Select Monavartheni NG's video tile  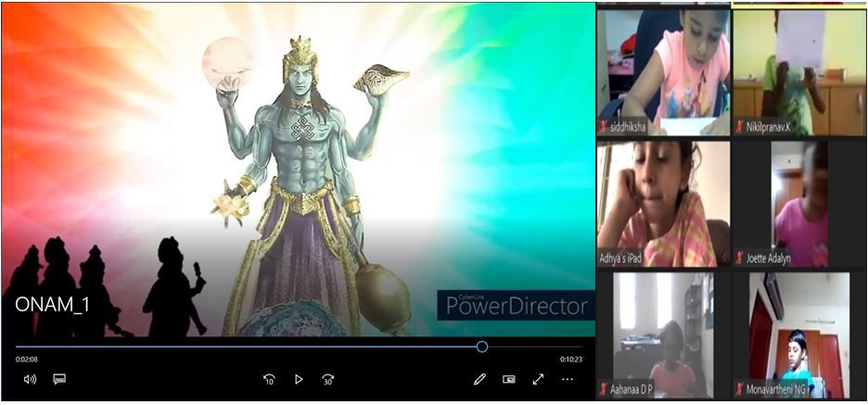pyautogui.click(x=799, y=335)
